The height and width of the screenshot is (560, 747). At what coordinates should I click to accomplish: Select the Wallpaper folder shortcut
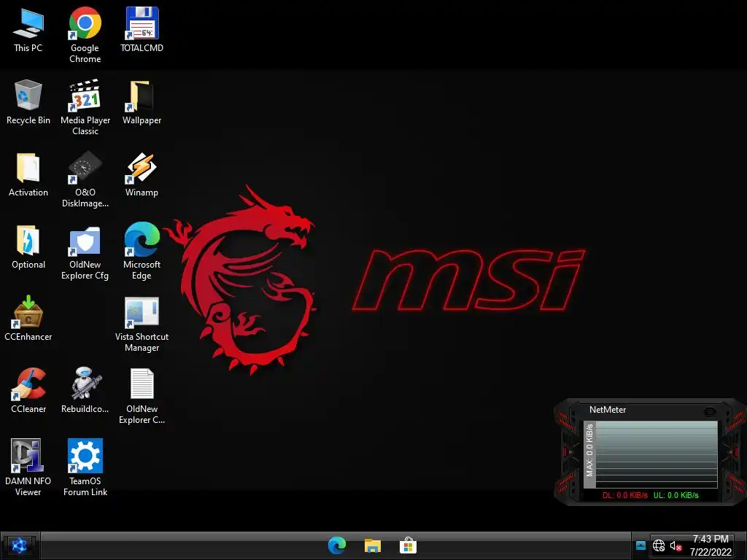coord(142,102)
